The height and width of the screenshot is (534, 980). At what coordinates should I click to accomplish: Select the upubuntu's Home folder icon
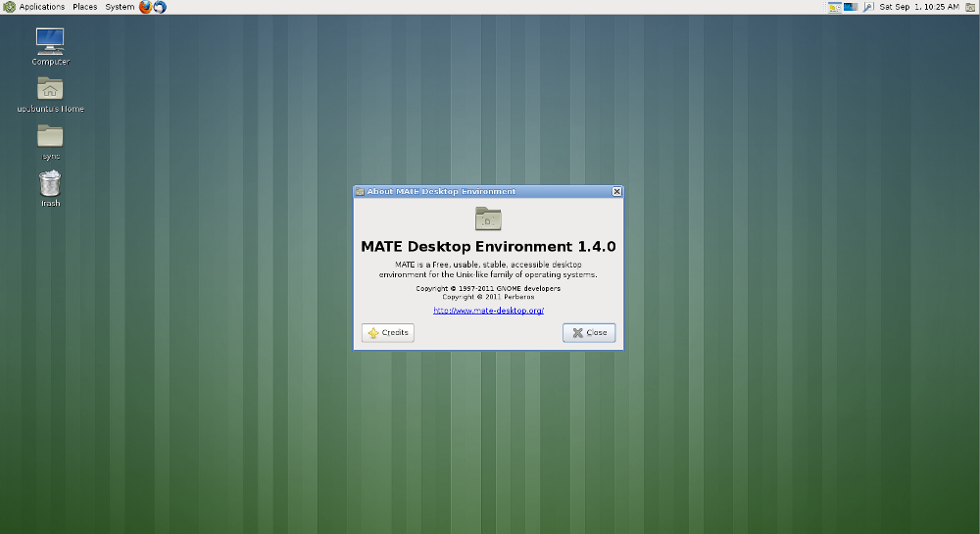tap(50, 95)
